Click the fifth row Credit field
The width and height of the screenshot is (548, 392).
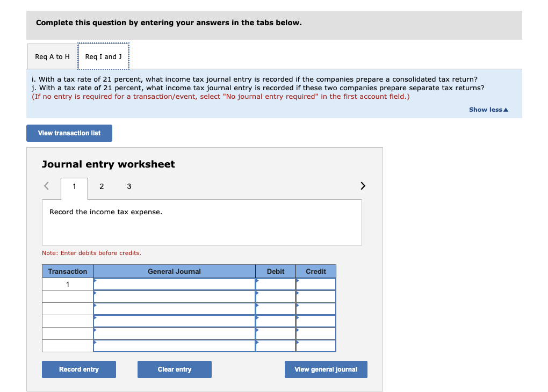click(x=316, y=333)
